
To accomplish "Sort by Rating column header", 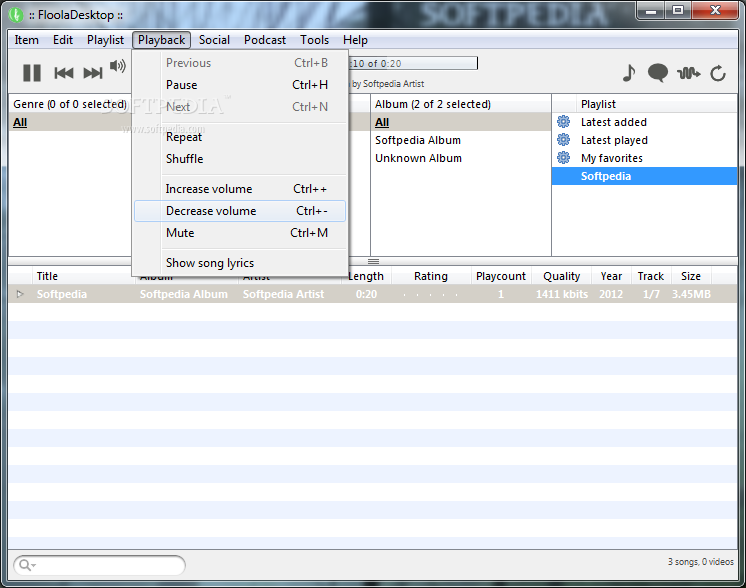I will (x=431, y=276).
